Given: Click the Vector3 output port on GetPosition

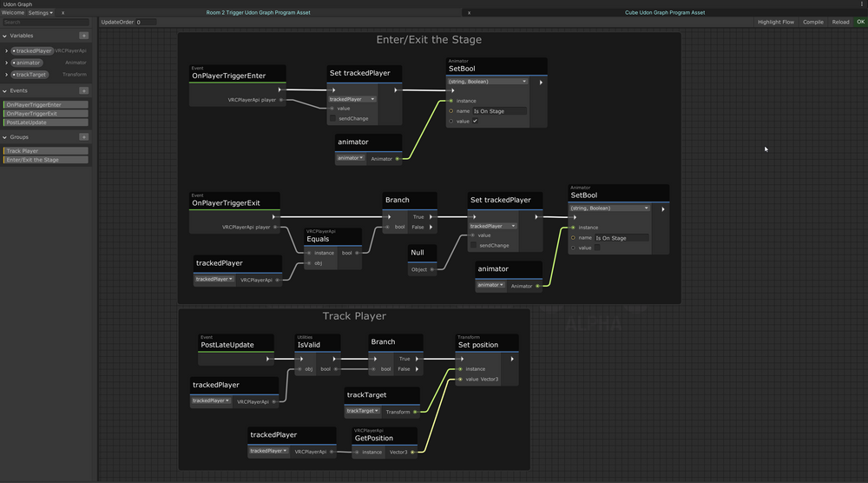Looking at the screenshot, I should point(412,452).
